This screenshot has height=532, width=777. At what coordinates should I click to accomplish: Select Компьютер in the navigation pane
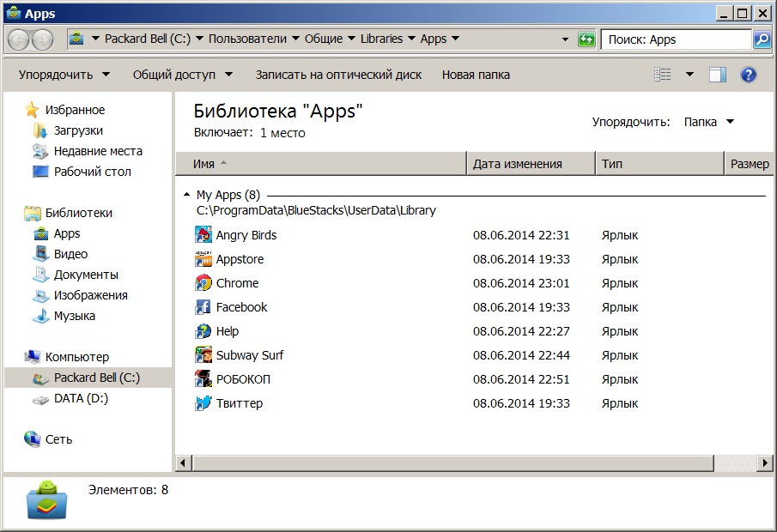(76, 357)
